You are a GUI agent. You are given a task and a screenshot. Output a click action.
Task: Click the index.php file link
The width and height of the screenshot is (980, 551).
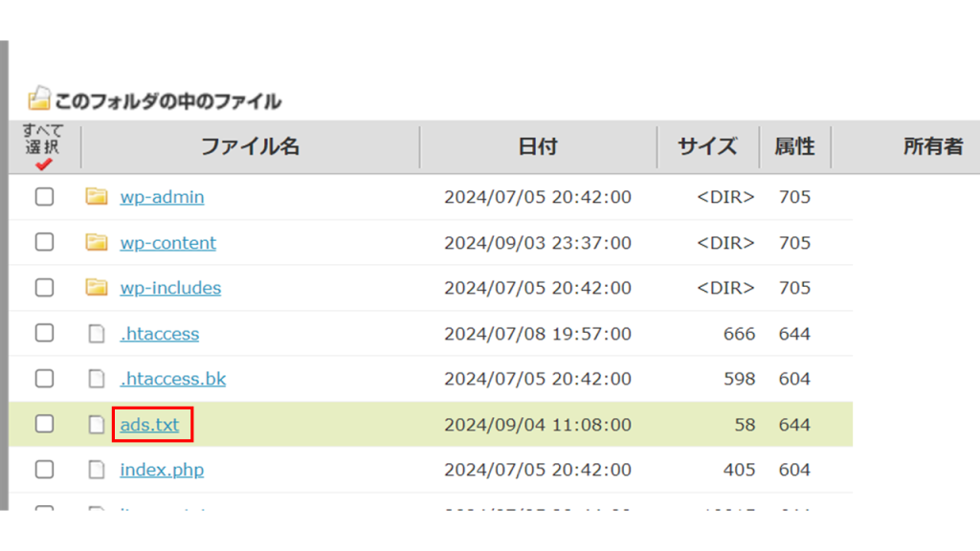tap(162, 470)
